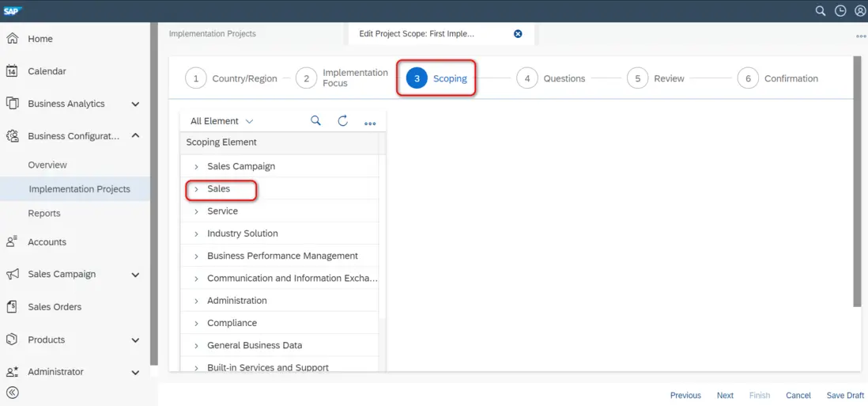Screen dimensions: 868x406
Task: Switch to the Implementation Projects tab
Action: pos(213,34)
